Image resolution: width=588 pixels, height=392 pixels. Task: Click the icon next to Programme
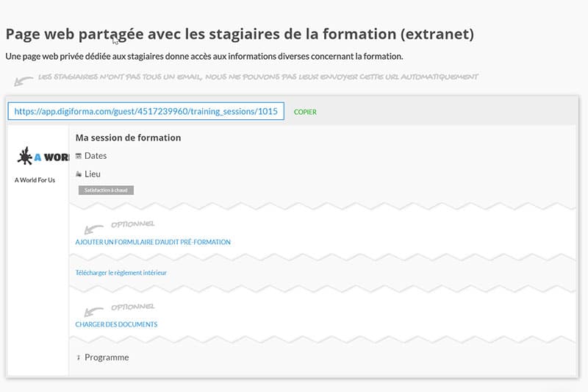coord(79,357)
